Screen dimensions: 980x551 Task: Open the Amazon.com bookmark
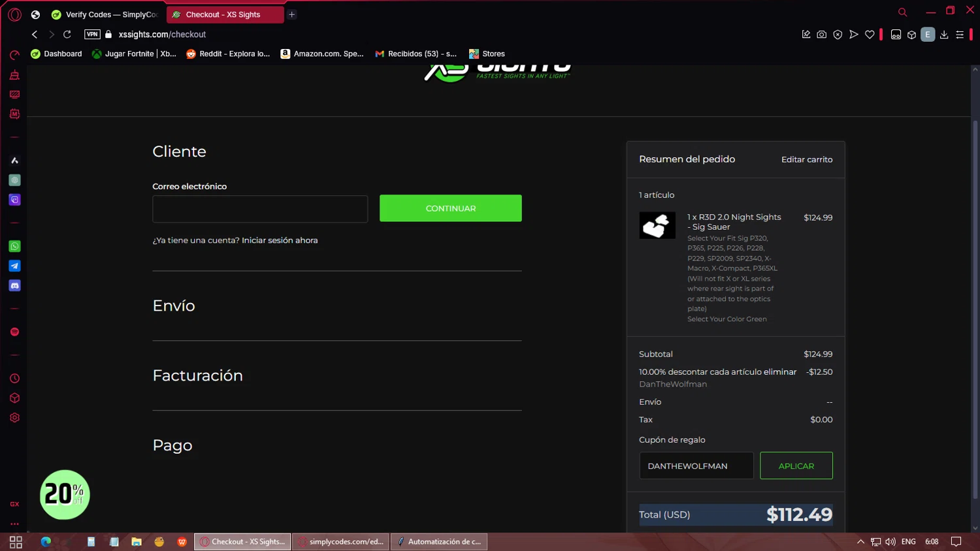click(x=322, y=54)
